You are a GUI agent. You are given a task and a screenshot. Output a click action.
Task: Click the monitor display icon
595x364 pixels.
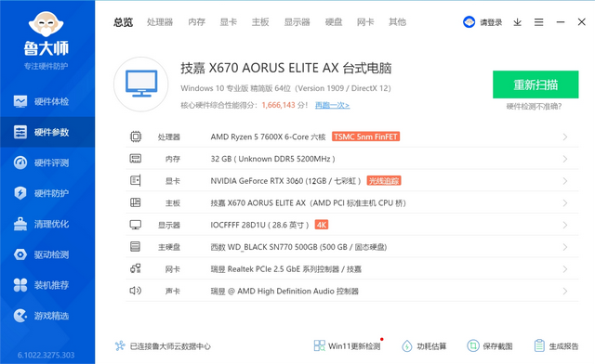coord(136,225)
